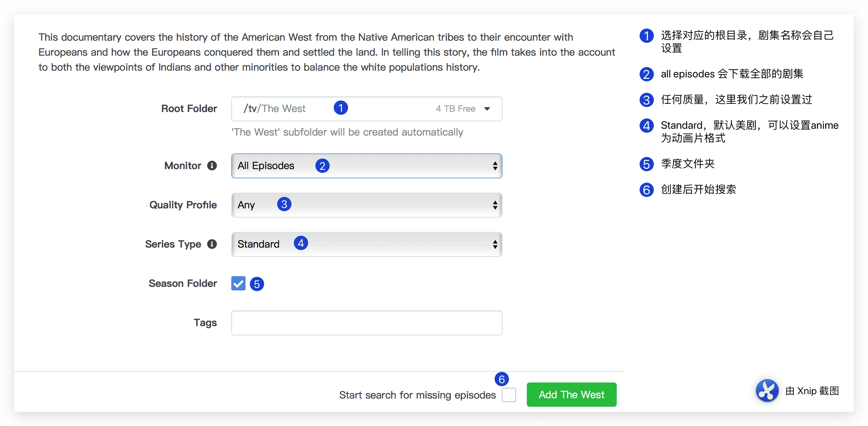Click blue badge 6 above search checkbox
The height and width of the screenshot is (426, 868).
pos(501,379)
